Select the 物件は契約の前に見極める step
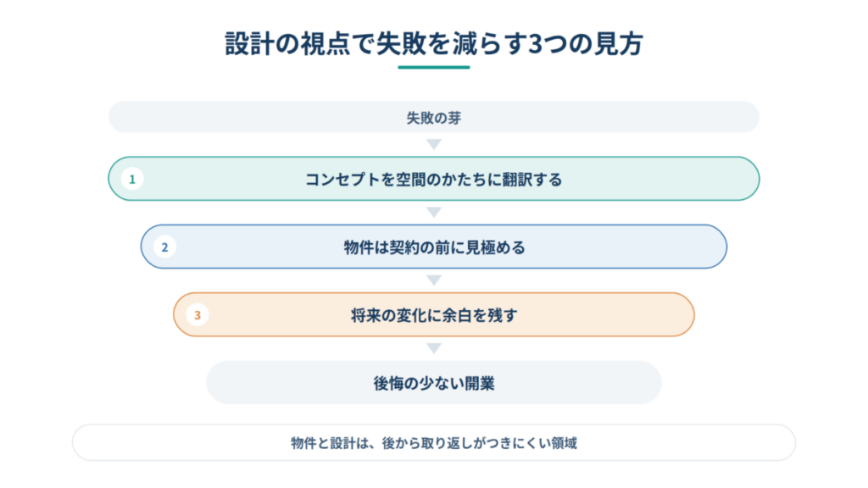Screen dimensions: 868x488 pyautogui.click(x=434, y=247)
